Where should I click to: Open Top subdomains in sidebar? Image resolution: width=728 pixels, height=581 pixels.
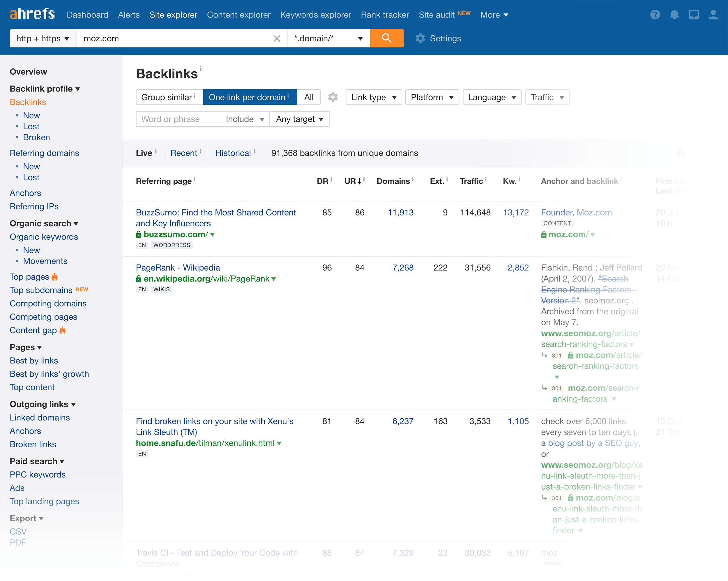tap(41, 291)
